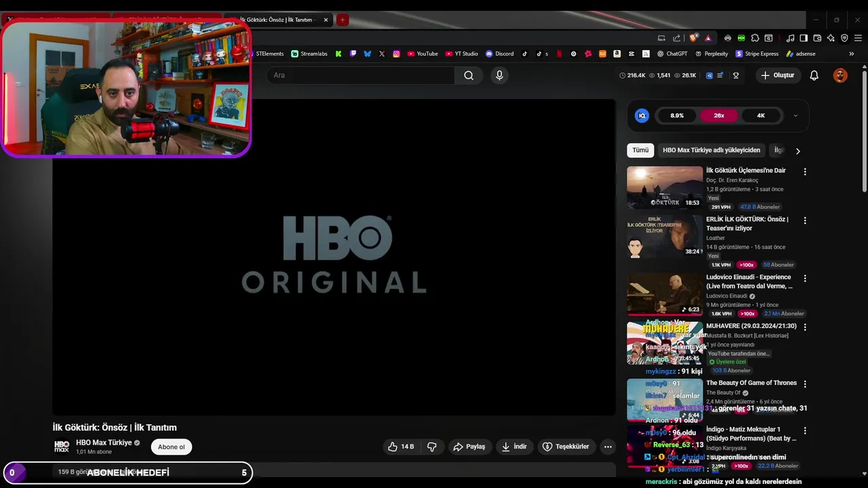Open options for ERLİK İLK GÖKTÜRK video
This screenshot has width=868, height=488.
tap(805, 221)
